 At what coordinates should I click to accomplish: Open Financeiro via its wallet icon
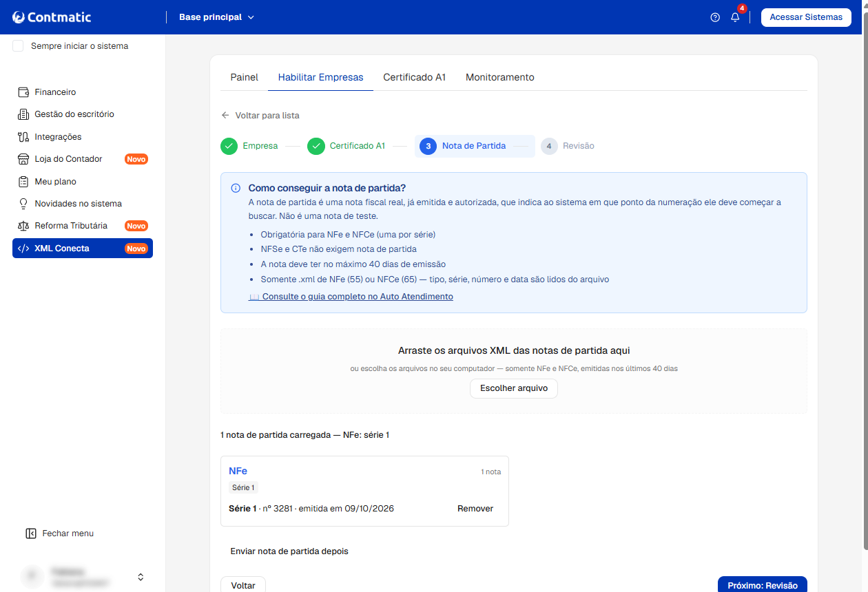[23, 92]
